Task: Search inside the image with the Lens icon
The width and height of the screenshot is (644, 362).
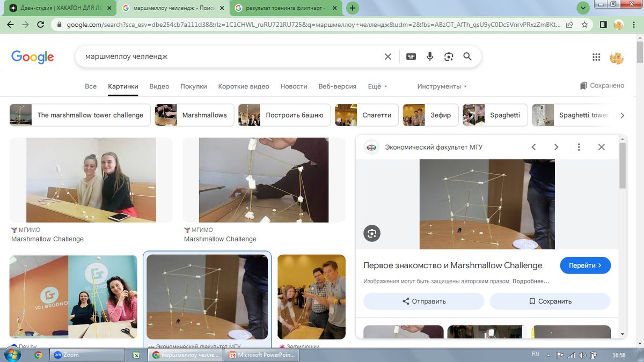Action: (372, 233)
